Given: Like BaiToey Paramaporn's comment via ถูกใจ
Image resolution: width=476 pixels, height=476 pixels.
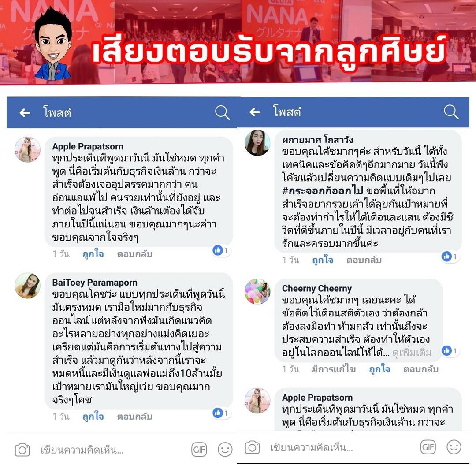Looking at the screenshot, I should [93, 416].
